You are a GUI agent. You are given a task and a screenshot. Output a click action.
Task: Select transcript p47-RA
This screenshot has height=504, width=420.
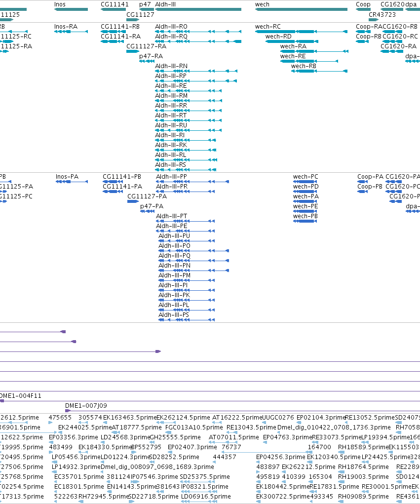(151, 56)
